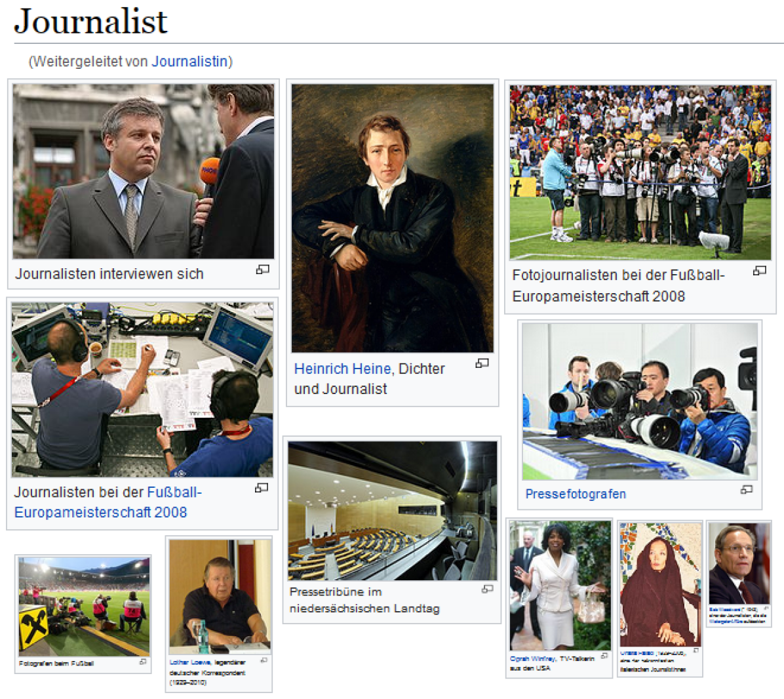Open the Fußball-Europameisterschaft 2008 link
This screenshot has height=699, width=784.
[108, 502]
